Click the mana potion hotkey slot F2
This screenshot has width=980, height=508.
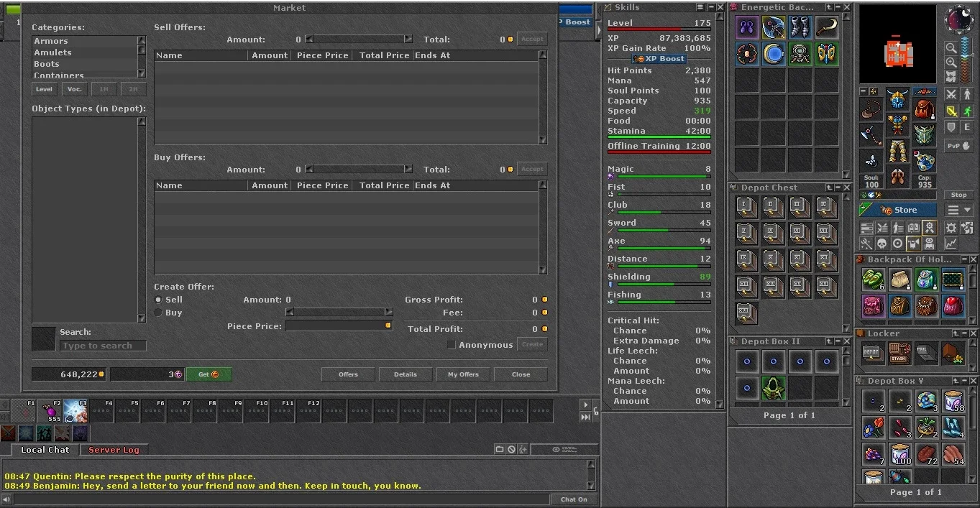coord(50,411)
